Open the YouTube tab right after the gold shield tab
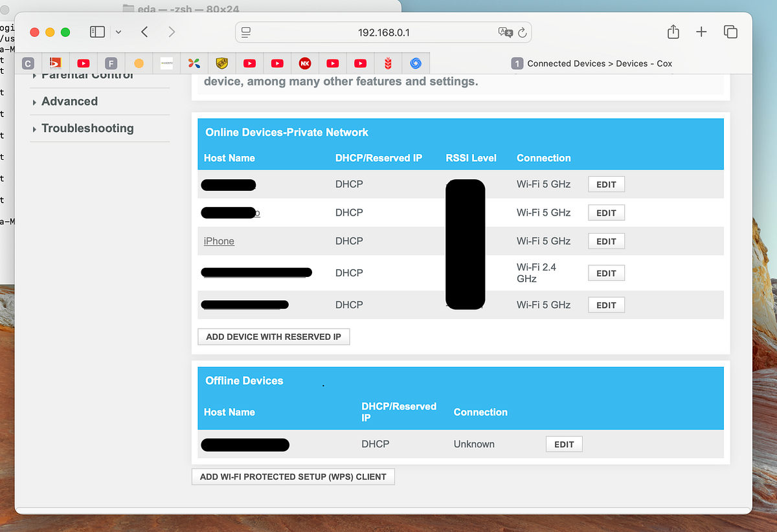 point(250,63)
